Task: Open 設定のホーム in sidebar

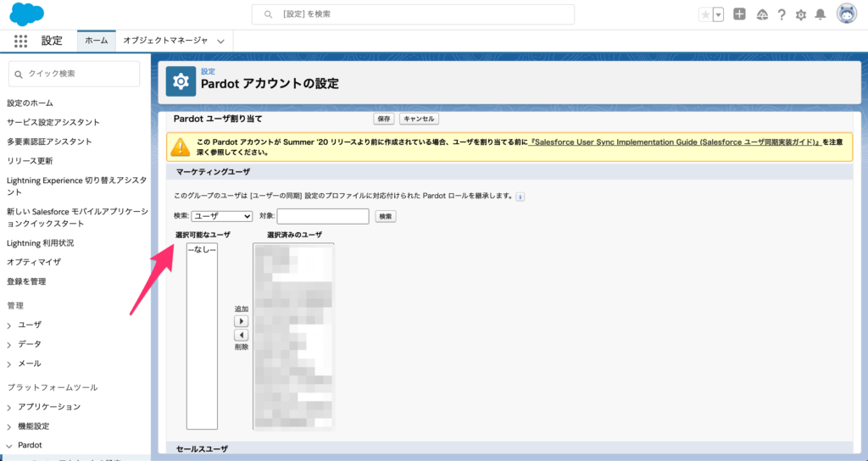Action: click(30, 103)
